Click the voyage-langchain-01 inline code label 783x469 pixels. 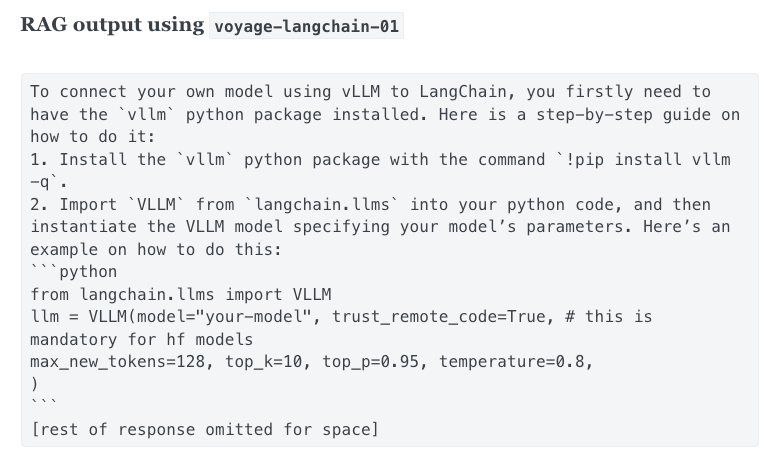click(x=307, y=26)
